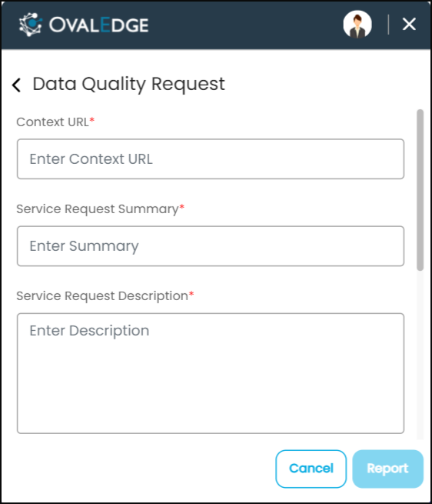Go back using the left chevron arrow

point(16,85)
